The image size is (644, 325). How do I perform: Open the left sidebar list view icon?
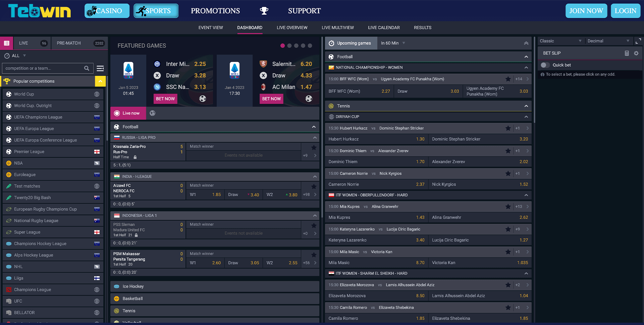[6, 43]
